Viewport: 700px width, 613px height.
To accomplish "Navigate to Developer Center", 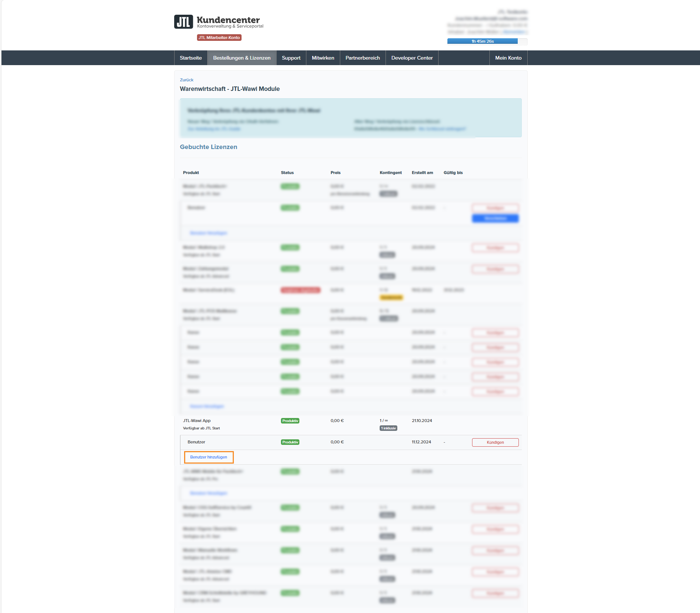I will pos(412,58).
